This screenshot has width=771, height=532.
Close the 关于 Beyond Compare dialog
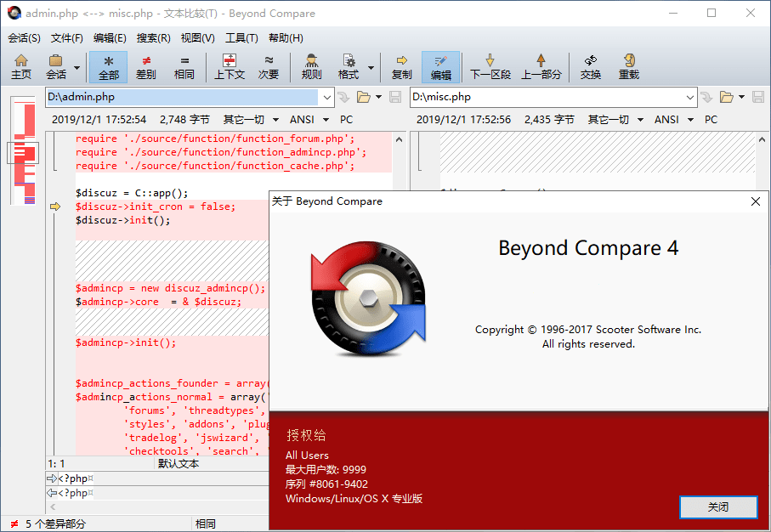click(x=756, y=201)
